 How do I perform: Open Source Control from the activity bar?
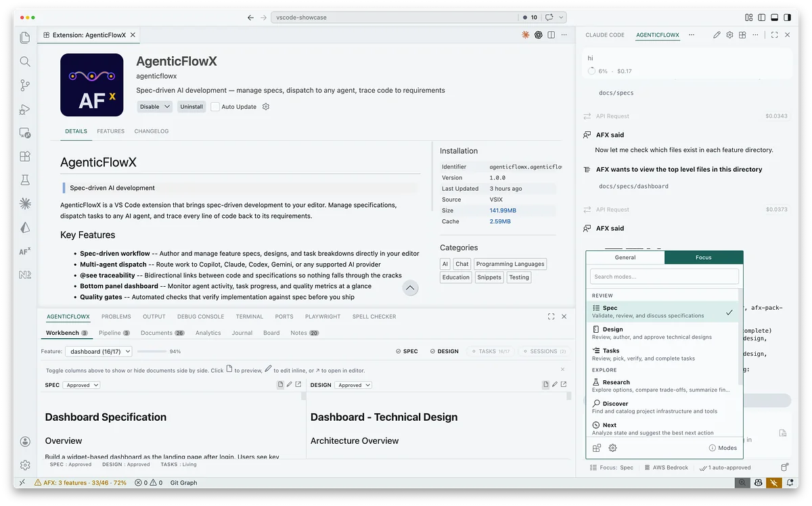[x=25, y=85]
